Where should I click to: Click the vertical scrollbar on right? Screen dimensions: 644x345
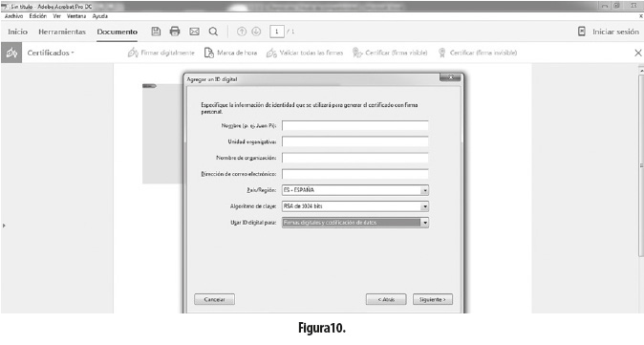click(x=641, y=164)
